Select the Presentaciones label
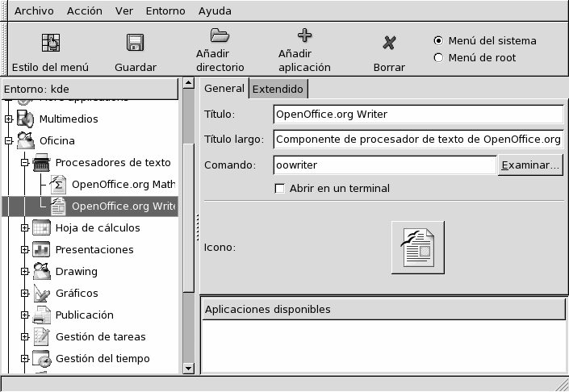Viewport: 569px width, 392px height. coord(94,249)
